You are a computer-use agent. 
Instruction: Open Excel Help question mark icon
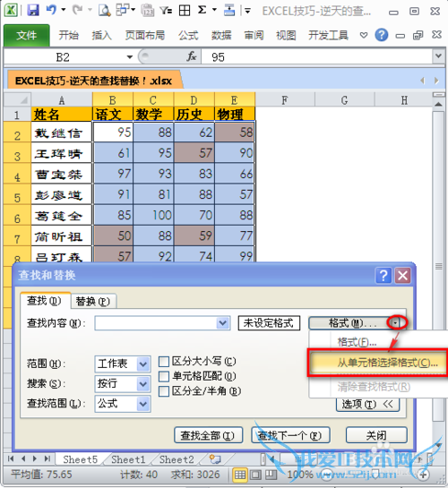382,35
